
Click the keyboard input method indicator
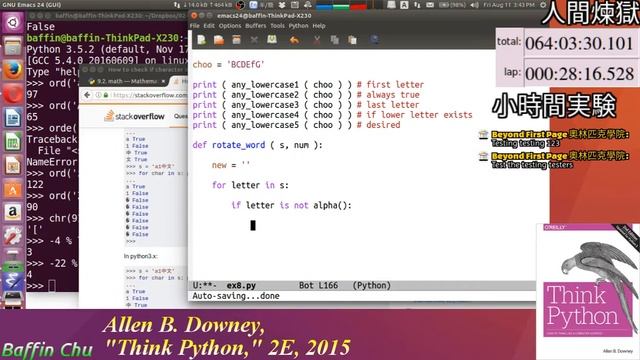point(404,5)
